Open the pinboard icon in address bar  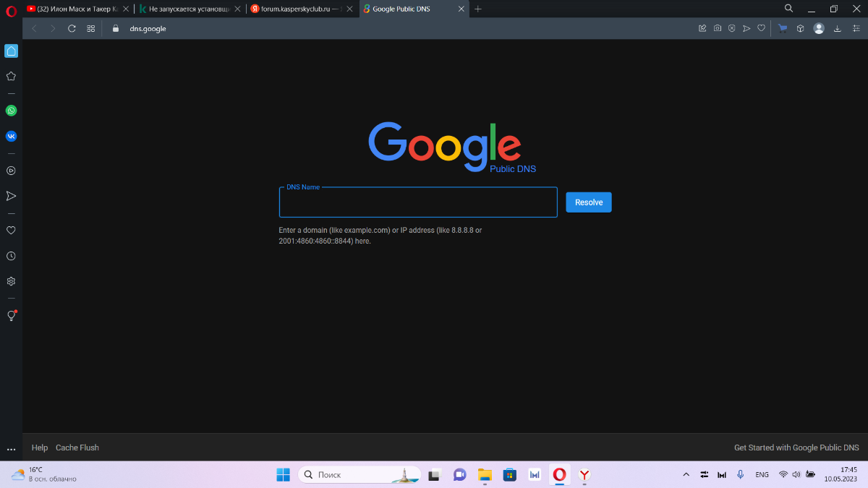[702, 28]
